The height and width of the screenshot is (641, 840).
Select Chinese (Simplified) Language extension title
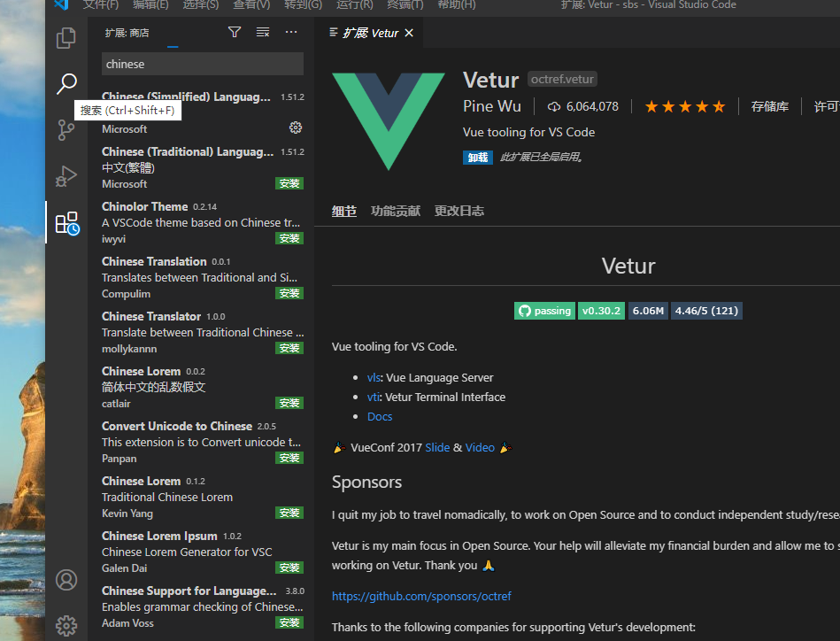pyautogui.click(x=186, y=97)
